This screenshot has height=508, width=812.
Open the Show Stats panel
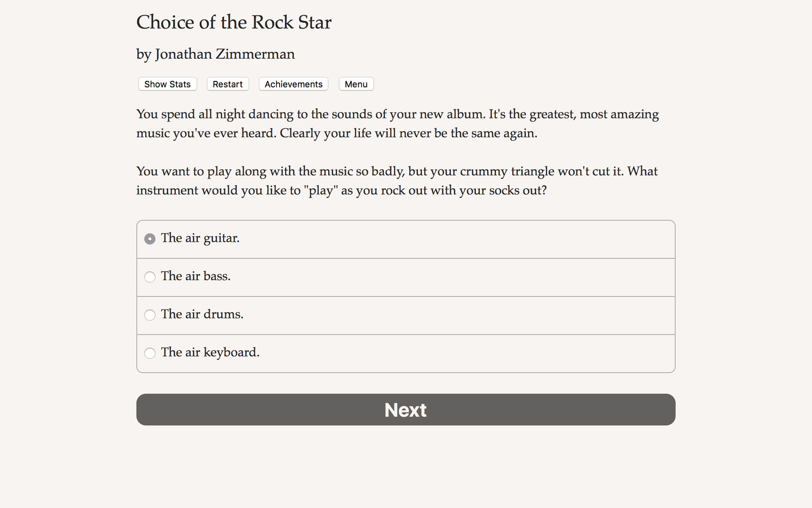(167, 84)
